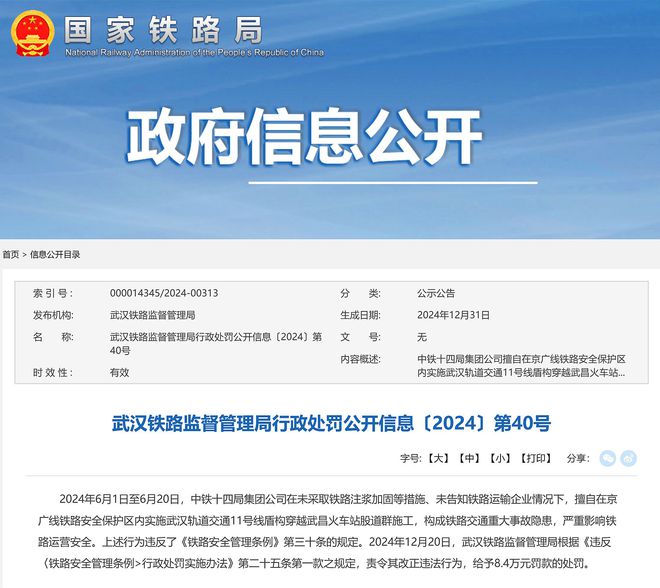Click the article title 行政处罚公开信息 第40号

click(330, 423)
